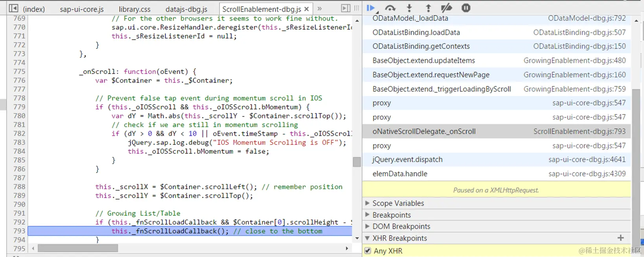This screenshot has width=644, height=257.
Task: Click horizontal scrollbar left arrow
Action: (33, 248)
